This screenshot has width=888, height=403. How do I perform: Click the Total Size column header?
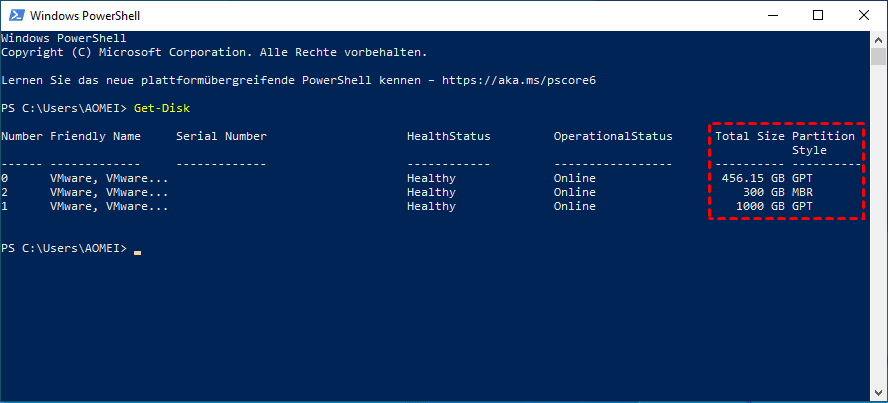pos(750,136)
